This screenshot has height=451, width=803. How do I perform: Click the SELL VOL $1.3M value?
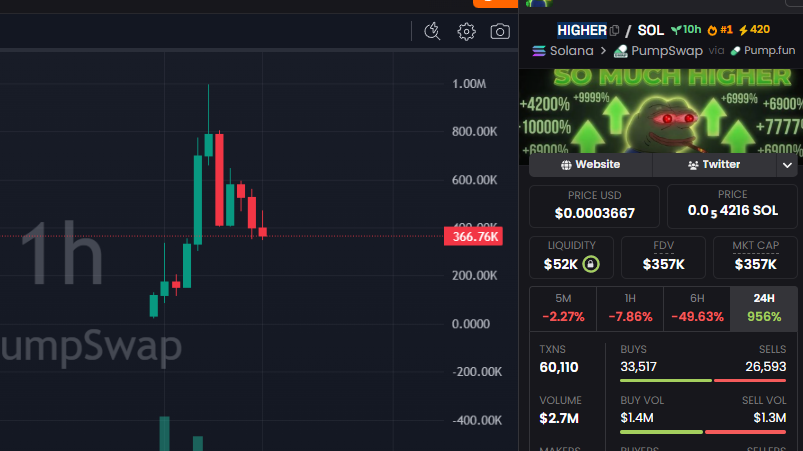click(x=770, y=418)
